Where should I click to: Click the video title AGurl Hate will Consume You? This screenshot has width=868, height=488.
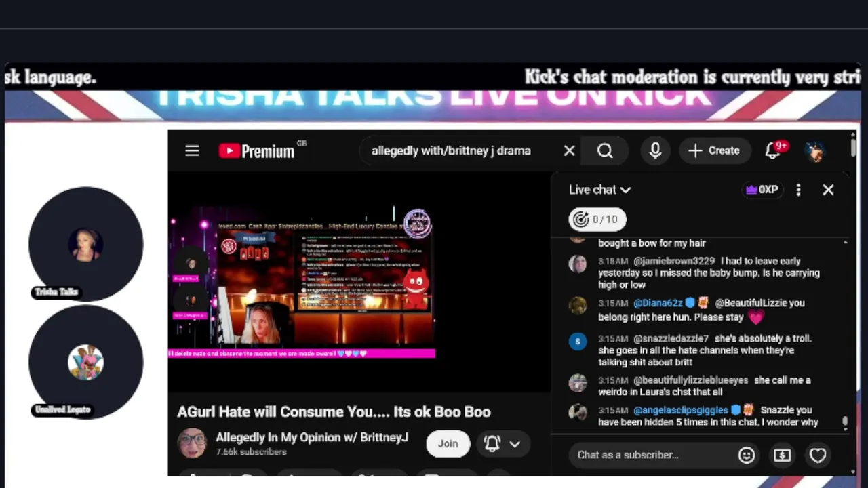334,411
